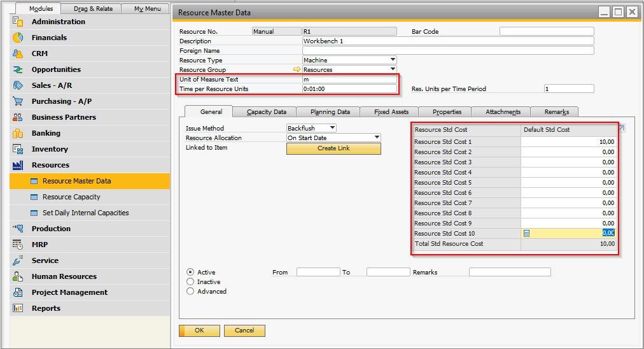The image size is (644, 349).
Task: Open the Fixed Assets tab
Action: click(391, 112)
